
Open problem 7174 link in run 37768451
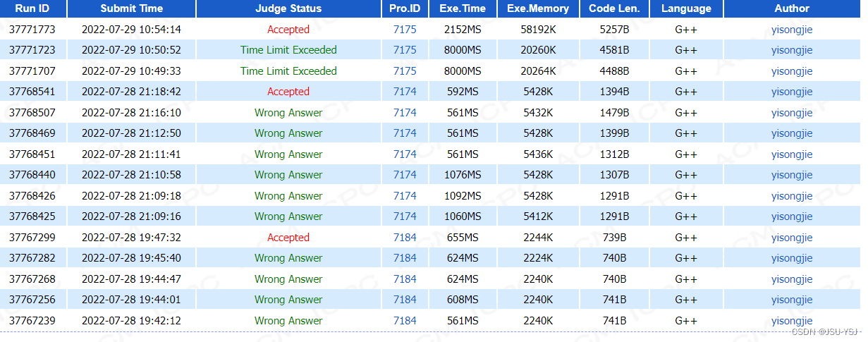coord(405,154)
